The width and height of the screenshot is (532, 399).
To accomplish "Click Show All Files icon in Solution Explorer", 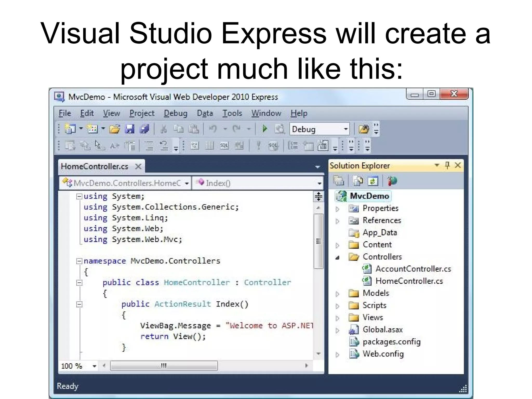I will 358,181.
